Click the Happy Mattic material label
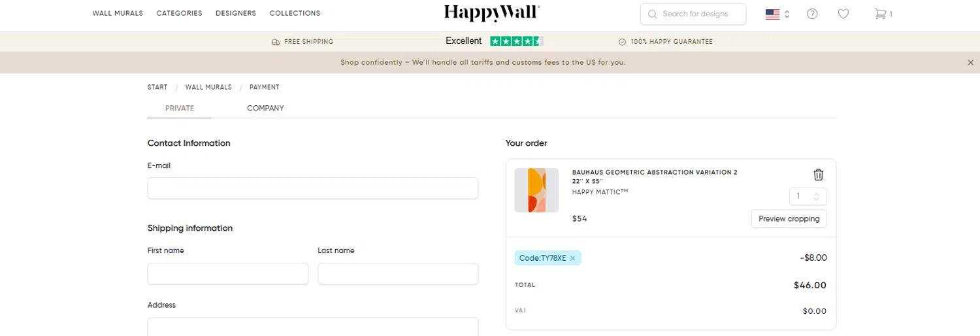 [600, 192]
